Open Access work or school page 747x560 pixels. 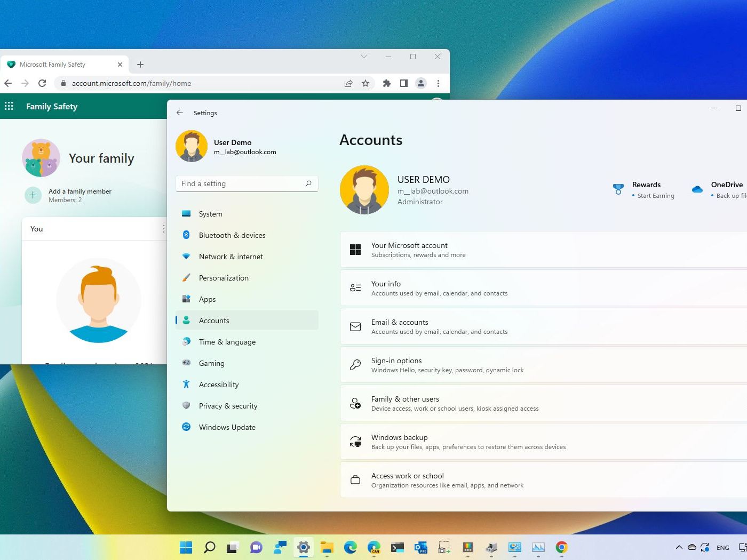(x=543, y=480)
